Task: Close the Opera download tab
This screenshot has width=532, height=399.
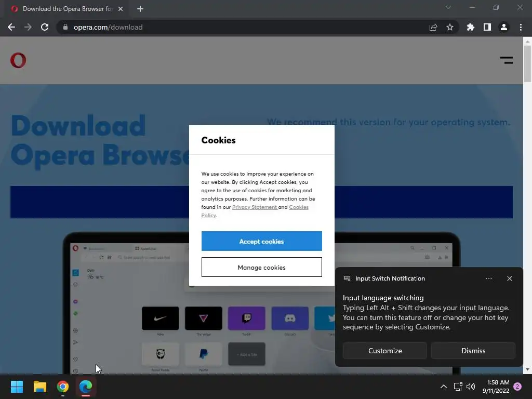Action: 121,9
